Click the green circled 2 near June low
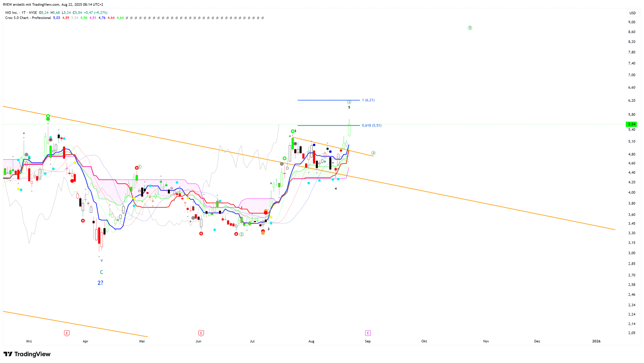644x363 pixels. tap(241, 234)
